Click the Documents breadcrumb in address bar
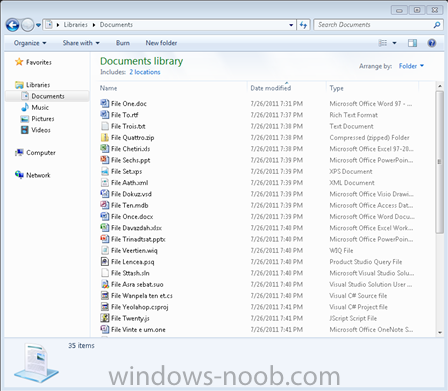This screenshot has height=391, width=448. 116,25
